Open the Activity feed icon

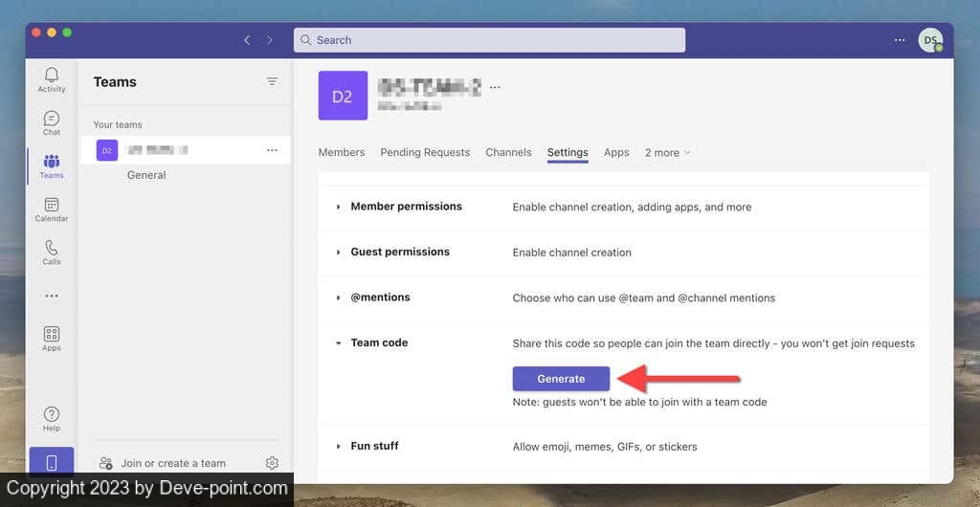coord(52,78)
